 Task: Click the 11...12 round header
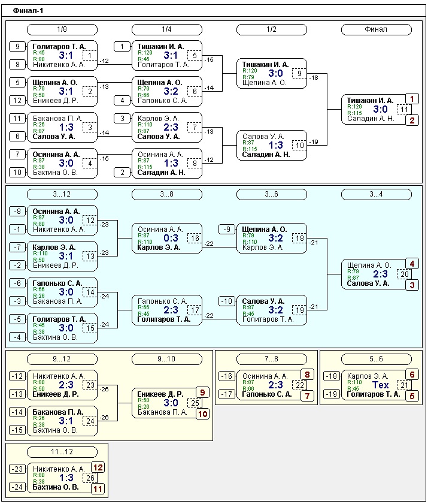tap(62, 452)
